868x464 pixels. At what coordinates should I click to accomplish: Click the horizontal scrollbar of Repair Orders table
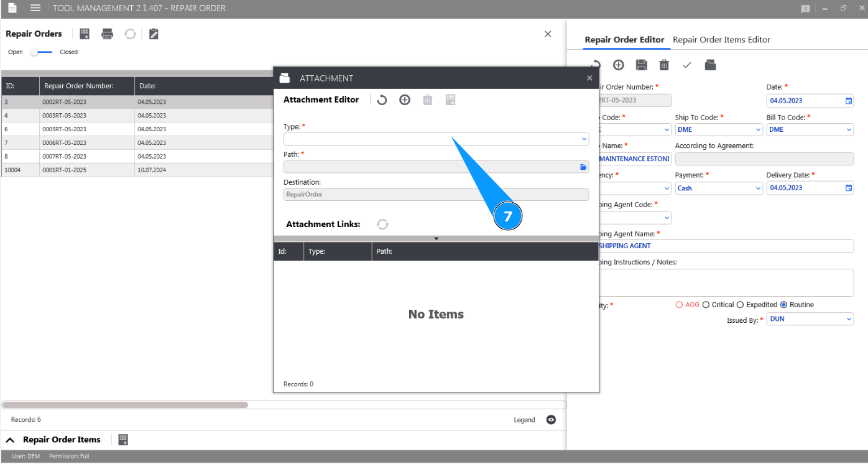click(x=125, y=405)
